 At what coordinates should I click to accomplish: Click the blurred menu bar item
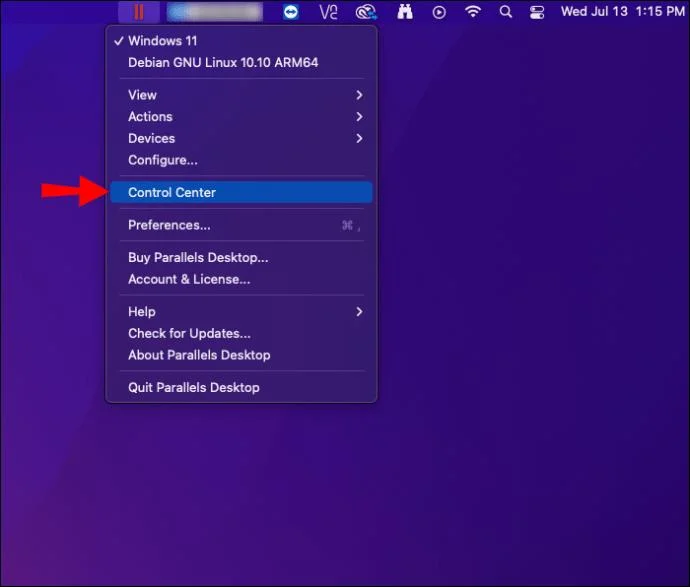coord(215,12)
